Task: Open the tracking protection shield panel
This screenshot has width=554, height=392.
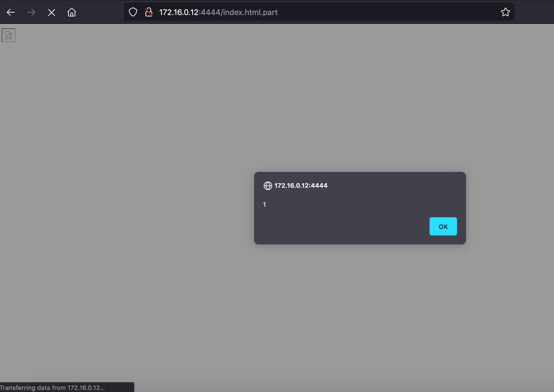Action: [132, 12]
